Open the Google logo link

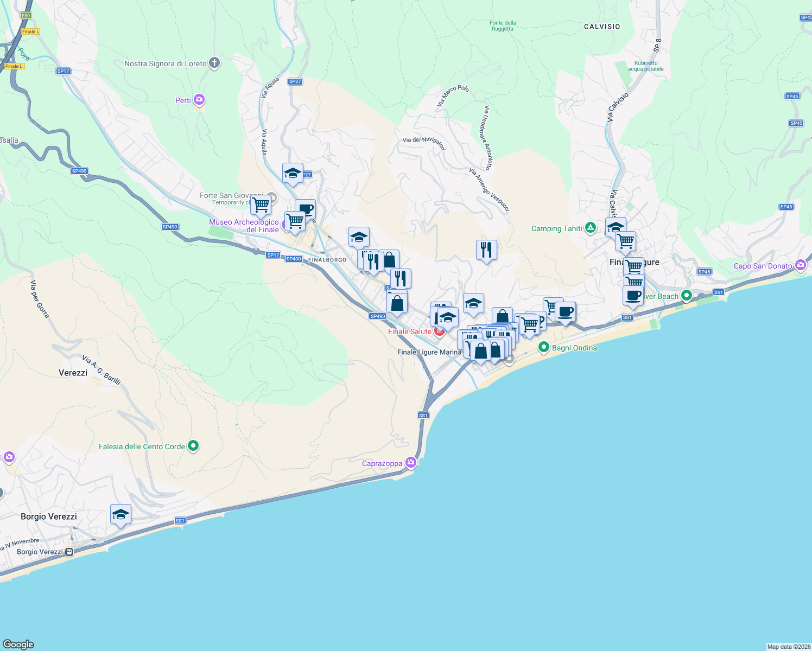click(17, 645)
